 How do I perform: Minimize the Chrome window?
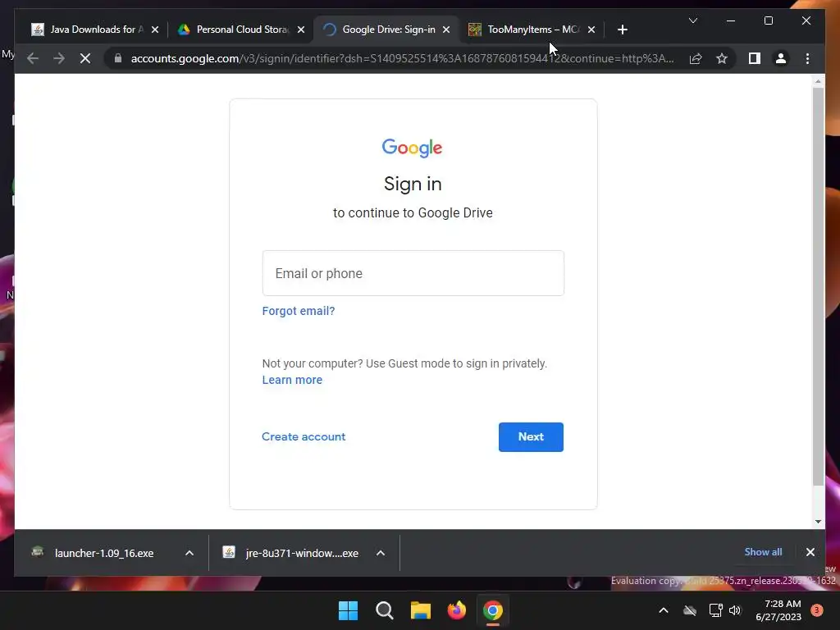tap(731, 21)
